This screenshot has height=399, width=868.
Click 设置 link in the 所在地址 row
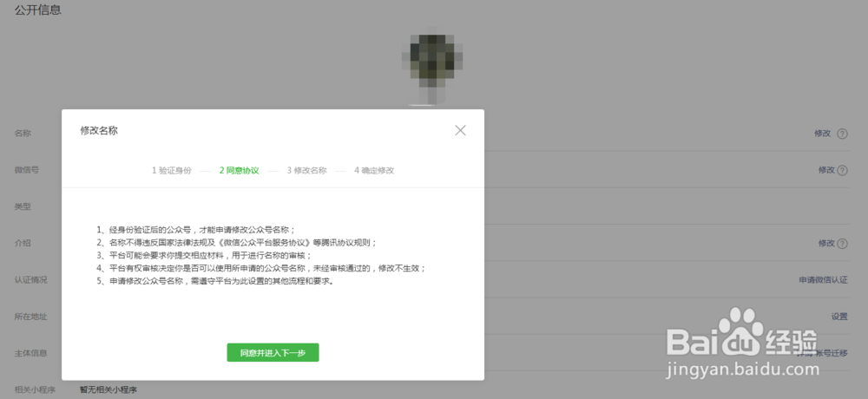(839, 317)
